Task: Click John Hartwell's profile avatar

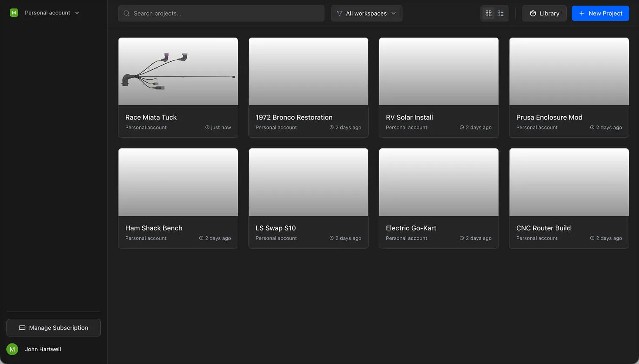Action: click(x=12, y=349)
